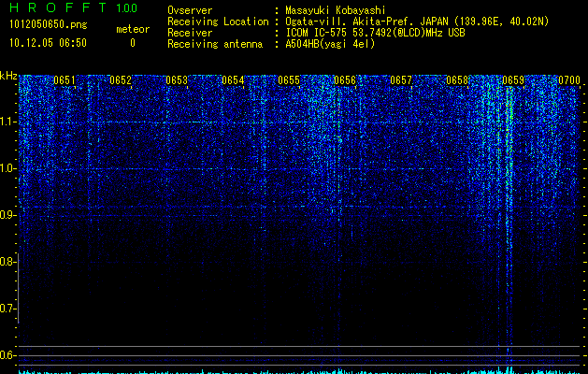Click the meteor label
The image size is (588, 374).
133,29
